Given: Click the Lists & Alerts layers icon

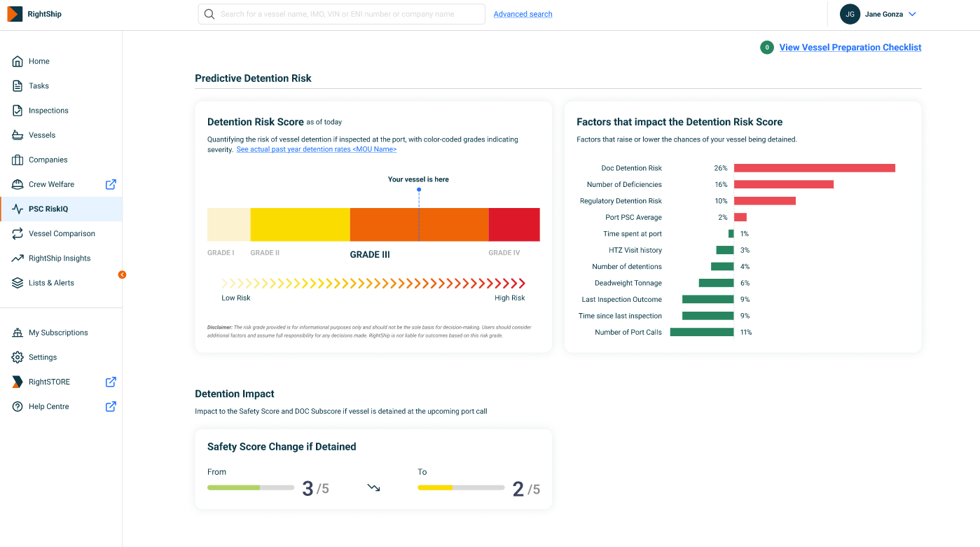Looking at the screenshot, I should 18,283.
